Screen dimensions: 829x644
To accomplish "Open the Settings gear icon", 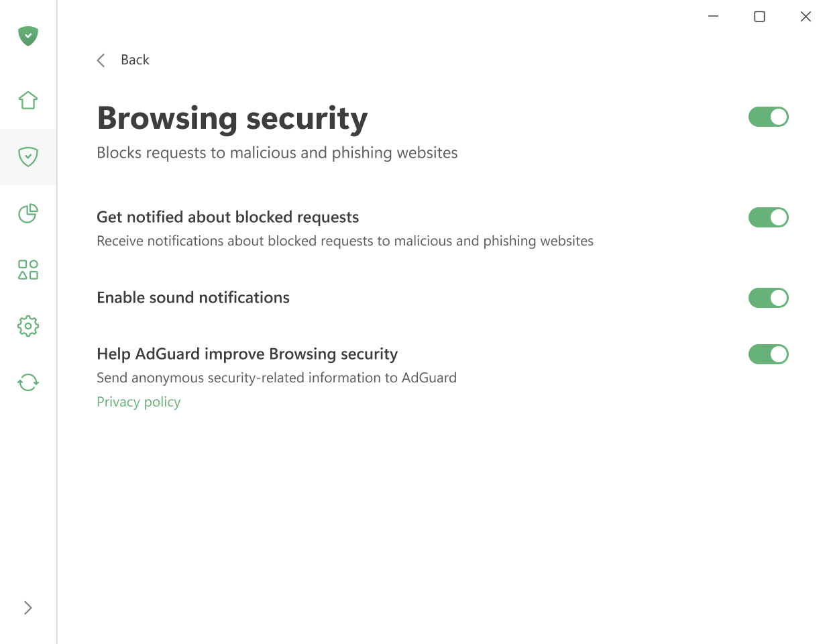I will coord(27,326).
